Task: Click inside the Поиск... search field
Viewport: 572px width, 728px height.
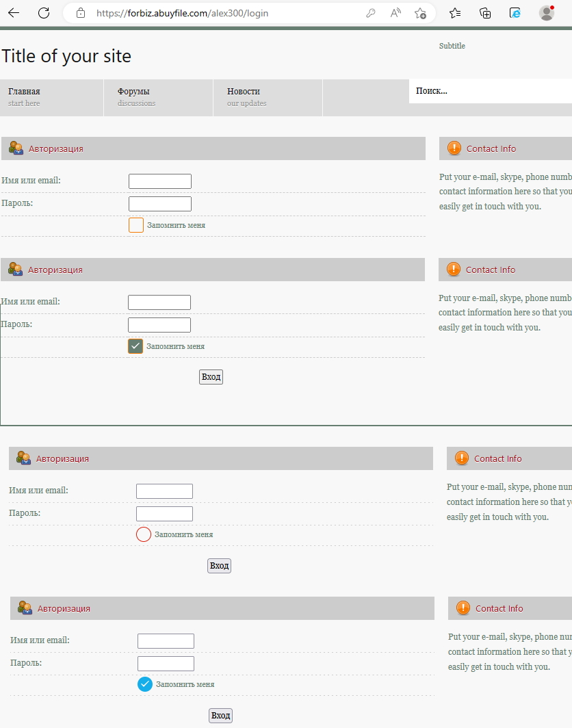Action: coord(489,91)
